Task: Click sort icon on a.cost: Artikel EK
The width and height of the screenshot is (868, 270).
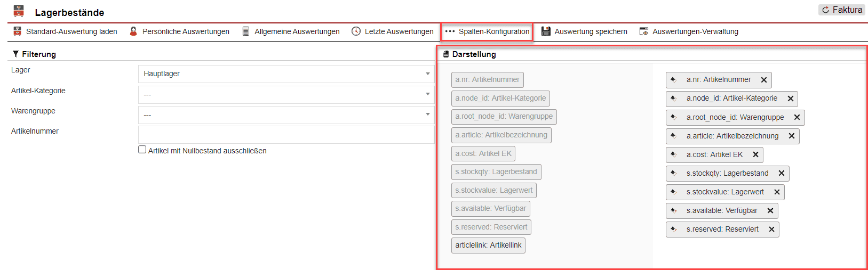Action: coord(674,155)
